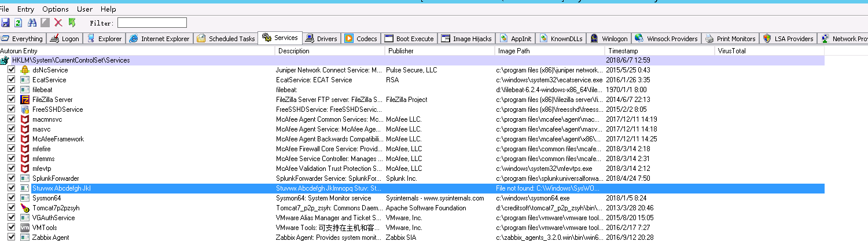Uncheck the EcatService checkbox
This screenshot has height=241, width=868.
click(12, 80)
